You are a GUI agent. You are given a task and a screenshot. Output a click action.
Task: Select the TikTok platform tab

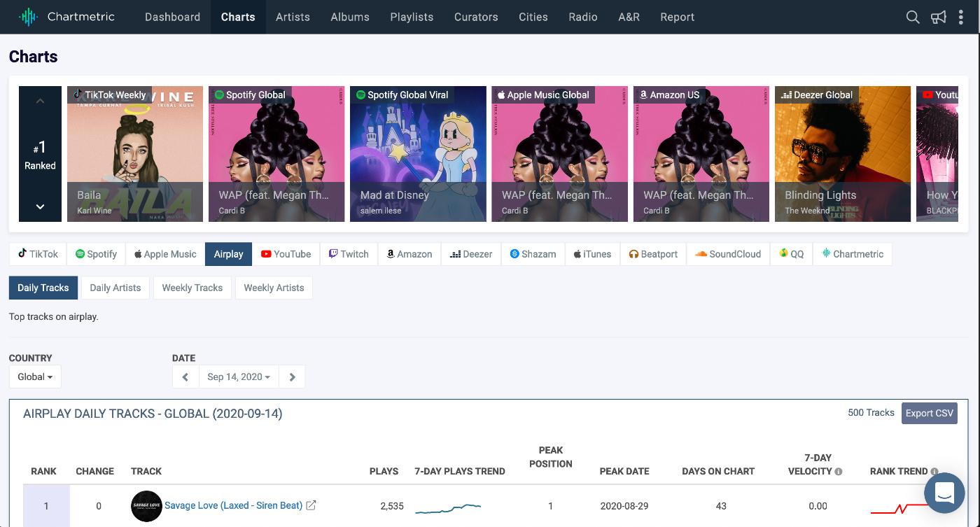pos(38,254)
